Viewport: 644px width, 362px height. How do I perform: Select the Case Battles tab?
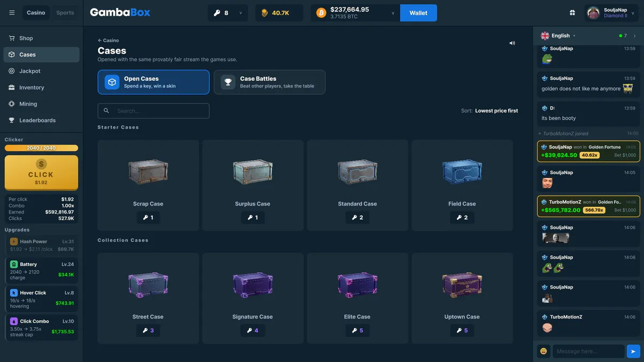coord(269,82)
